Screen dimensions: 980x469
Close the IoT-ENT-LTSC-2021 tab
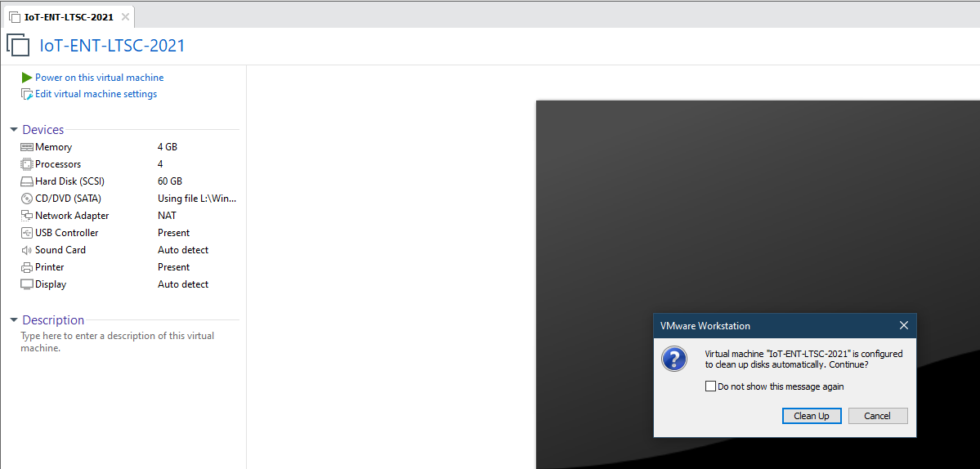(125, 17)
